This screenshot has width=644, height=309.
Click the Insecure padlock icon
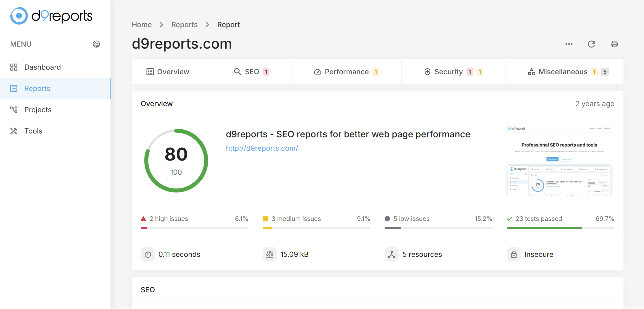point(513,254)
